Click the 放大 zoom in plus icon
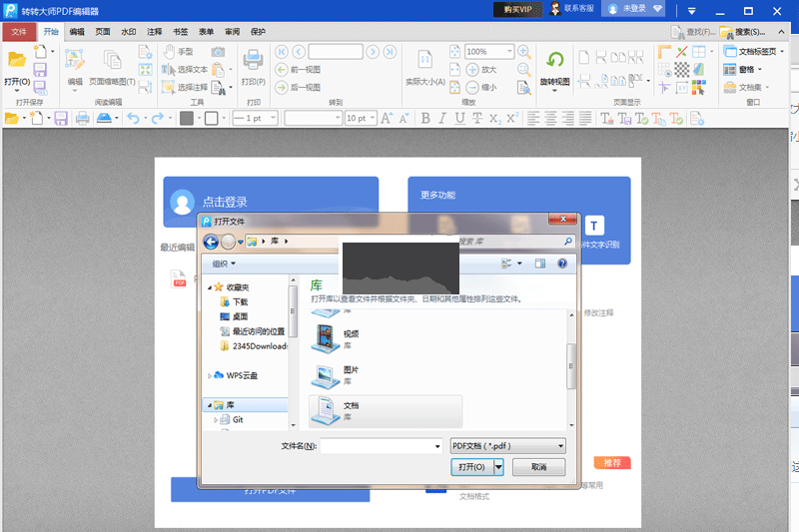Screen dimensions: 799x532 (472, 69)
